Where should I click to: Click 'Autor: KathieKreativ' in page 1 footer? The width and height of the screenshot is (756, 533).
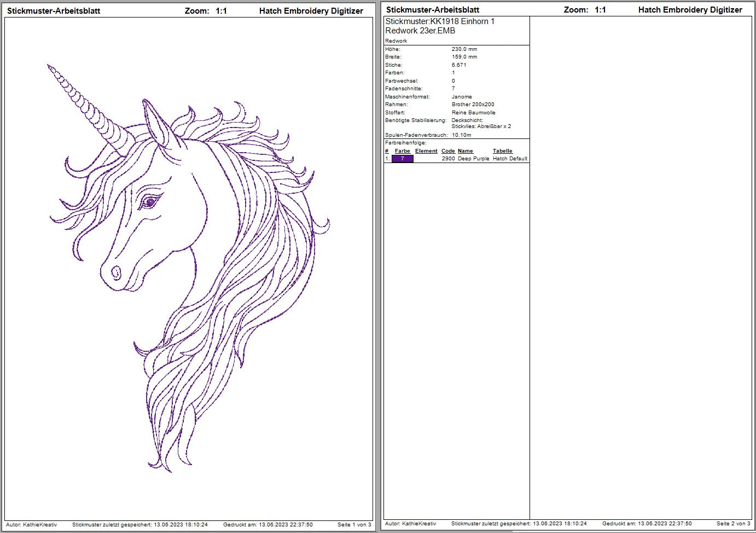tap(32, 525)
